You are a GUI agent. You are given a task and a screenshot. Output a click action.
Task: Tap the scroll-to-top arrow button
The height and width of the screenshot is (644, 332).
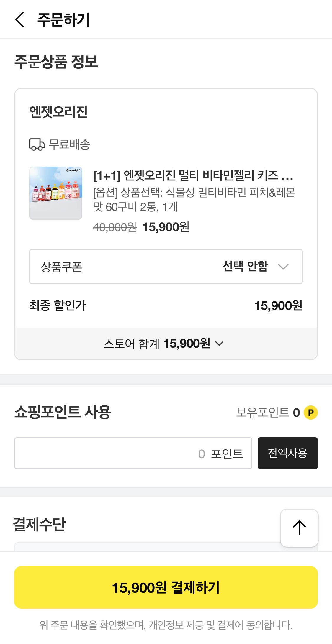pyautogui.click(x=299, y=528)
